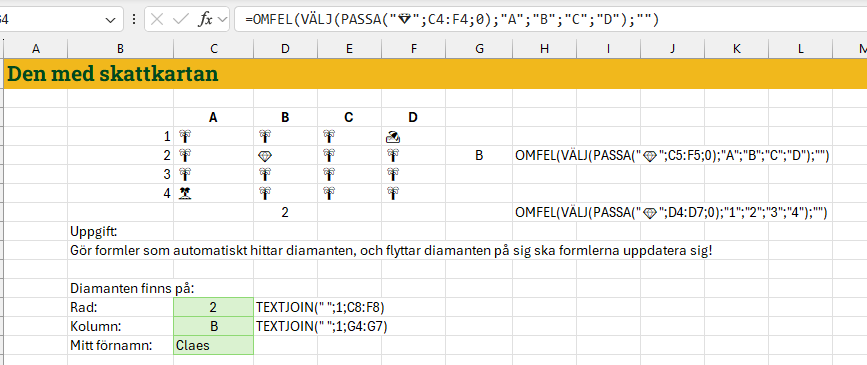
Task: Click map row label '3'
Action: tap(167, 175)
